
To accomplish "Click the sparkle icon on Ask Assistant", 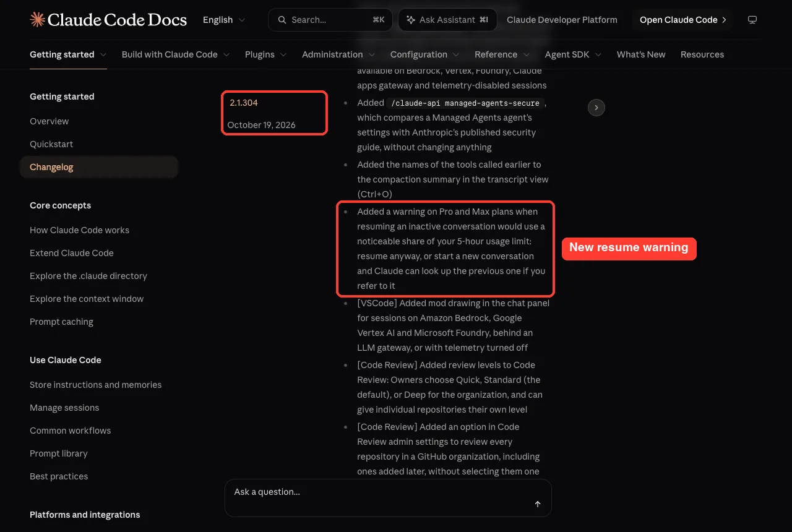I will [411, 20].
